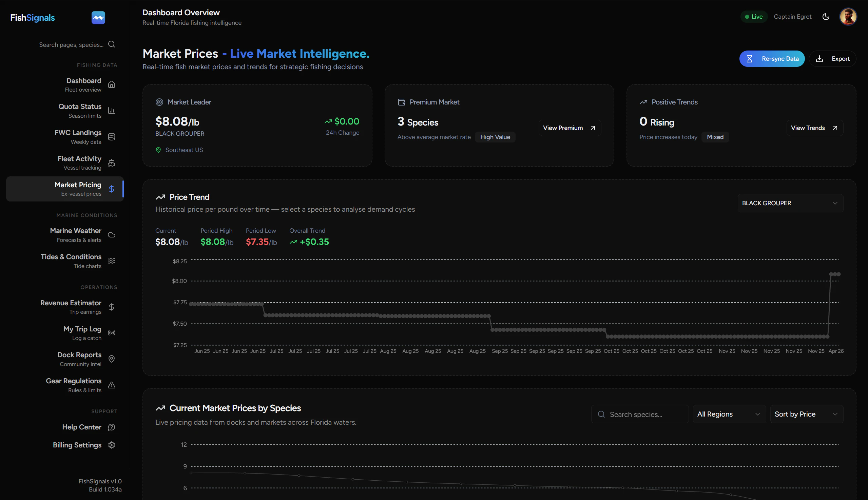Viewport: 868px width, 500px height.
Task: Open Revenue Estimator menu item
Action: (65, 307)
